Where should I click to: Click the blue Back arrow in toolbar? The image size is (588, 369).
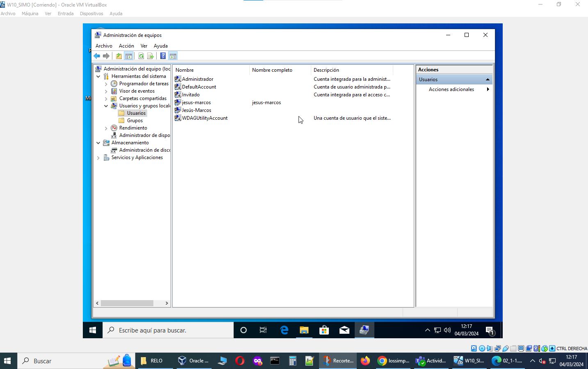coord(97,56)
